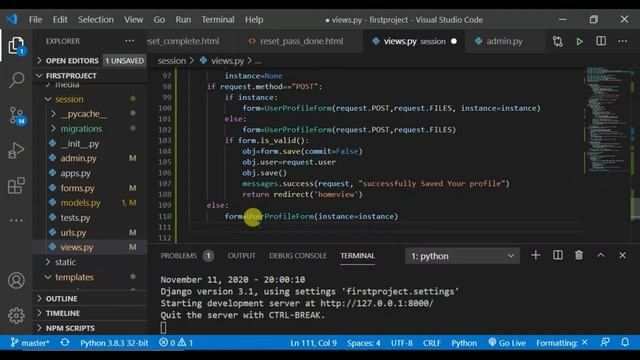Viewport: 640px width, 360px height.
Task: Click the Ln 111, Col 9 indicator
Action: point(313,343)
